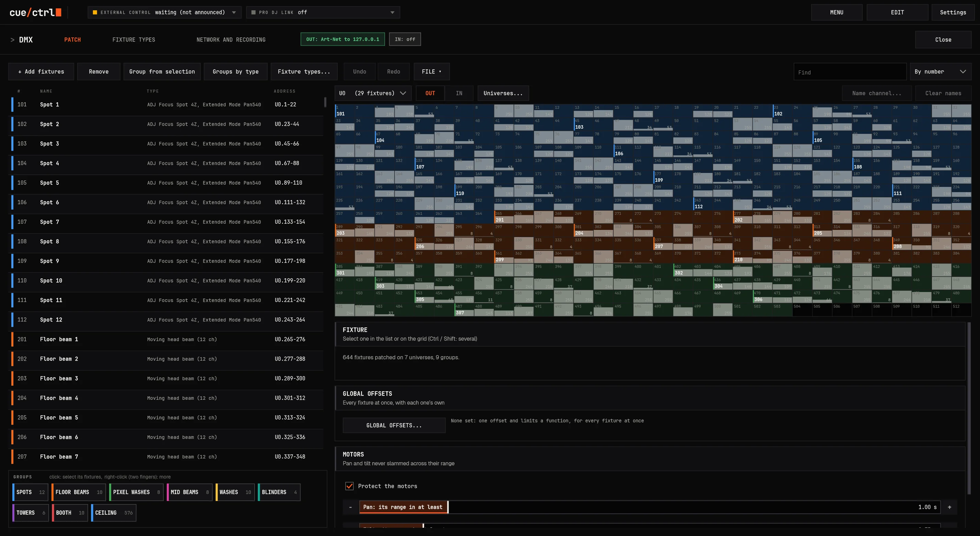Screen dimensions: 980x536
Task: Click GLOBAL OFFSETS... button
Action: tap(394, 425)
